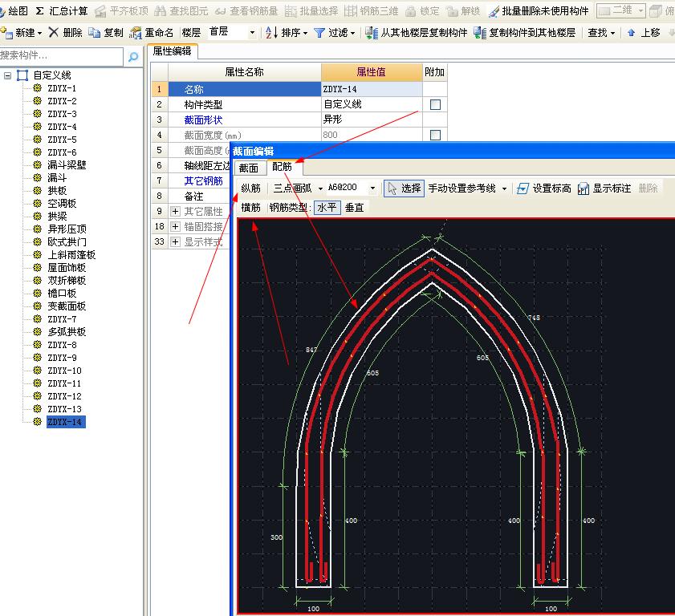675x616 pixels.
Task: Click the 备注 property row
Action: tap(193, 197)
